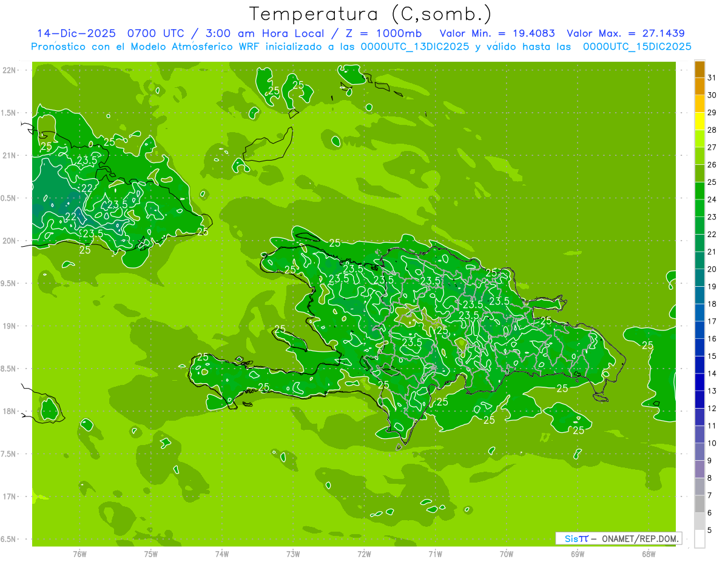This screenshot has height=562, width=728.
Task: Click the latitude axis label "21N"
Action: [10, 156]
